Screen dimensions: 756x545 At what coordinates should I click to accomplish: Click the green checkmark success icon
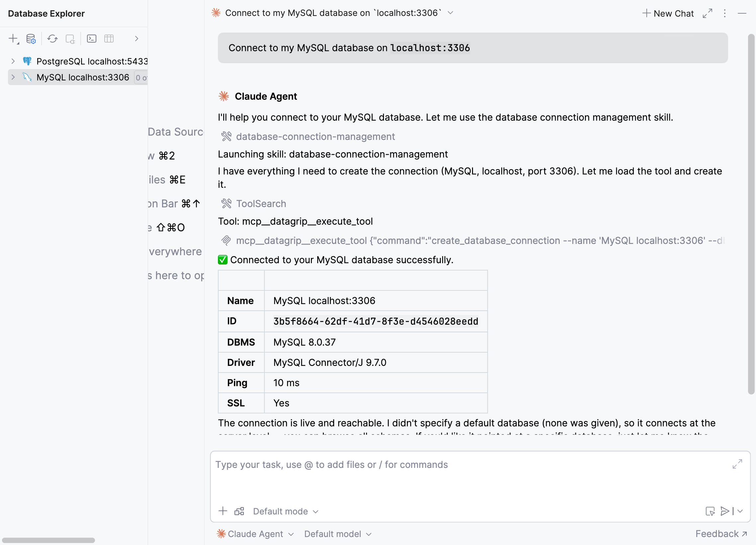click(223, 260)
